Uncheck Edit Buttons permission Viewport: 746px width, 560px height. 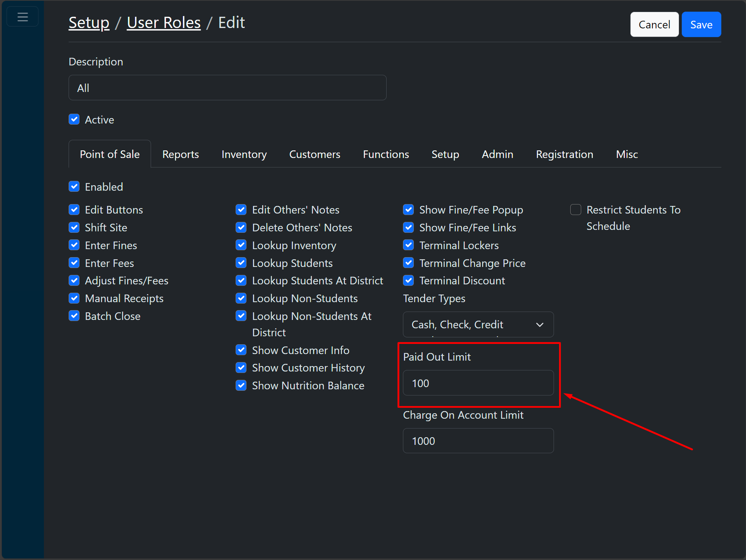coord(74,210)
